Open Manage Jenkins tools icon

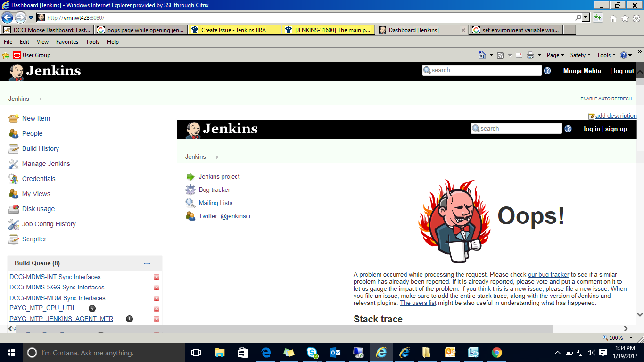pos(14,164)
